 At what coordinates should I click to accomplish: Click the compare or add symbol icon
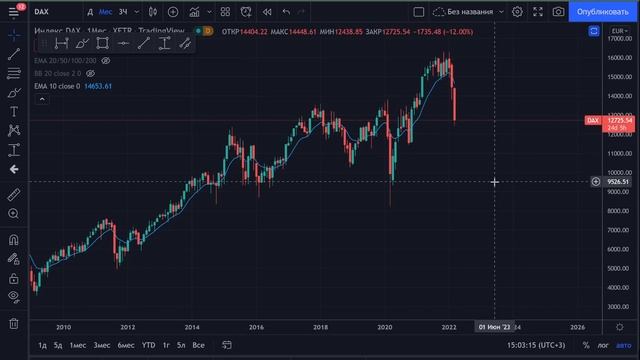(x=173, y=12)
